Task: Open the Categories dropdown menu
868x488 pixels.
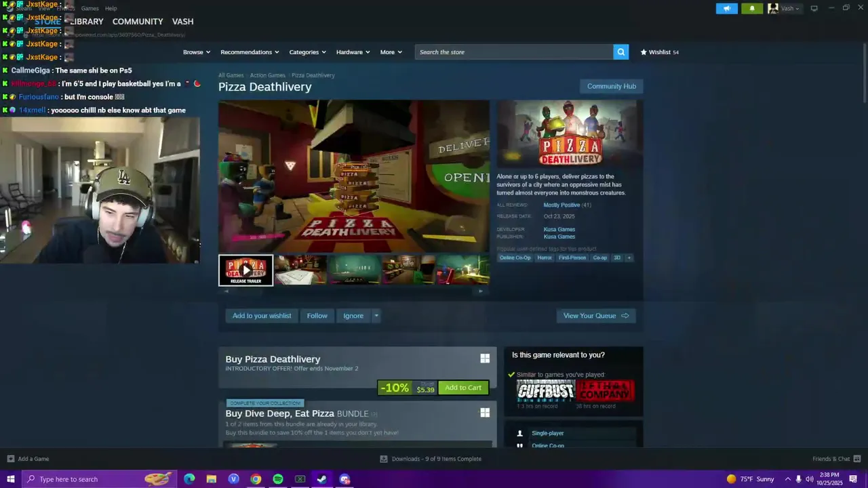Action: click(x=308, y=52)
